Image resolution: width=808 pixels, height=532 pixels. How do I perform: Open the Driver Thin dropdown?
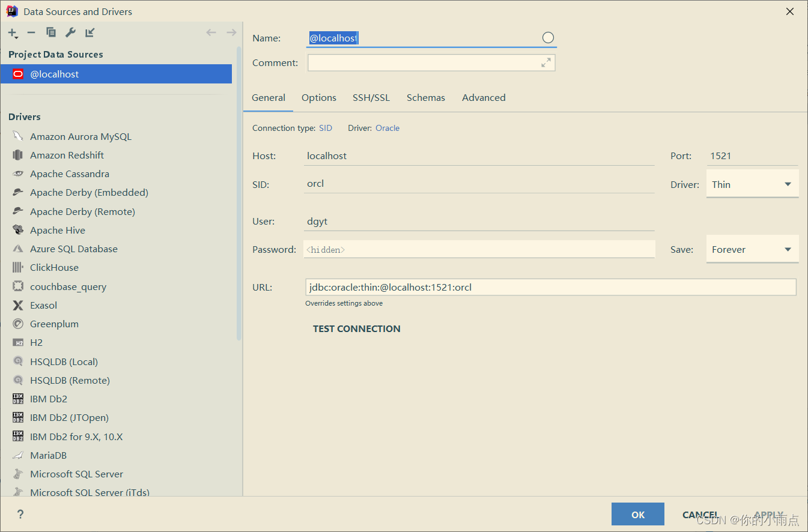[752, 184]
